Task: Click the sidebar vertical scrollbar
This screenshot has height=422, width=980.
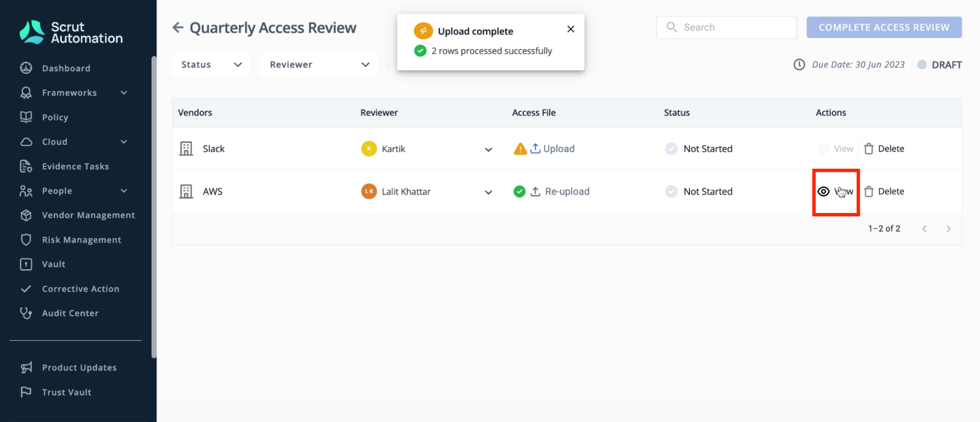Action: click(154, 207)
